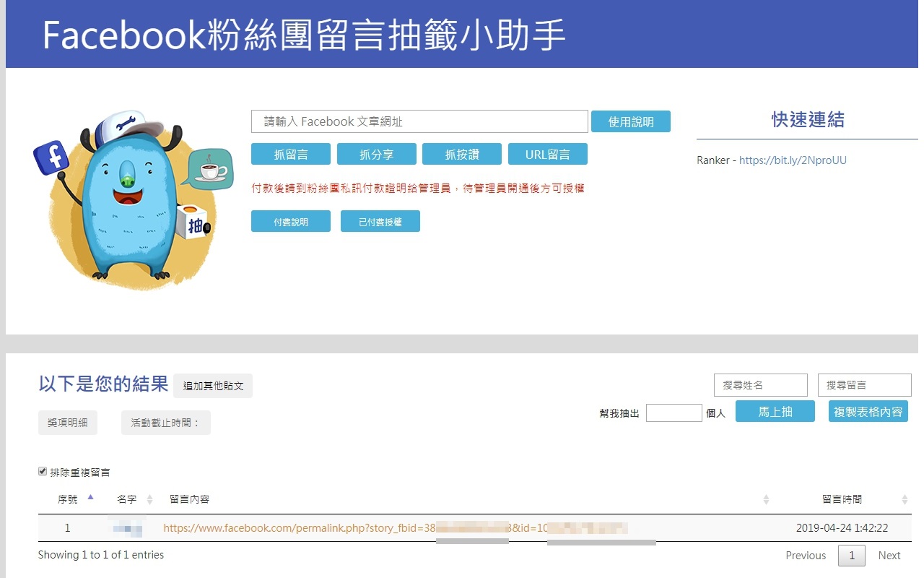Toggle the 排除重複留言 checkbox
924x578 pixels.
pyautogui.click(x=43, y=471)
